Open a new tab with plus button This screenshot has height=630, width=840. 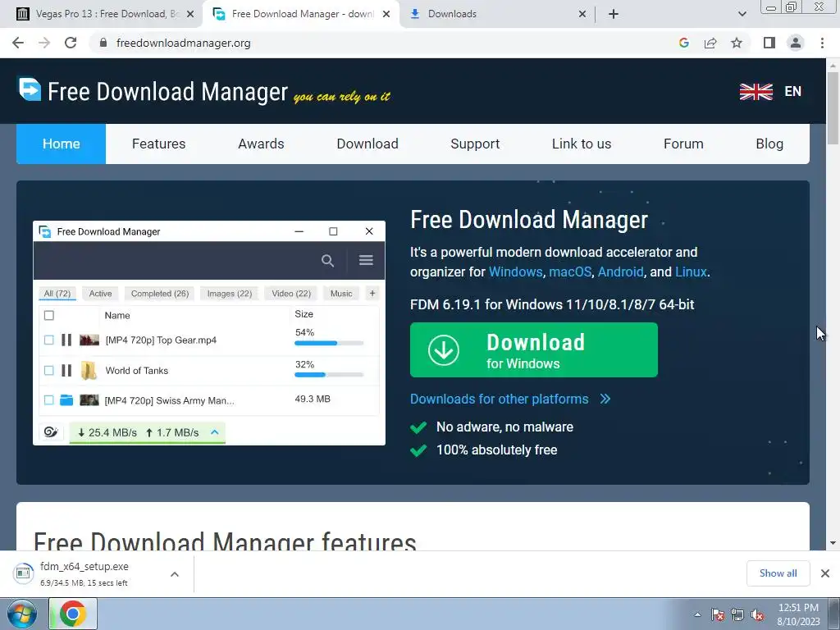click(614, 14)
